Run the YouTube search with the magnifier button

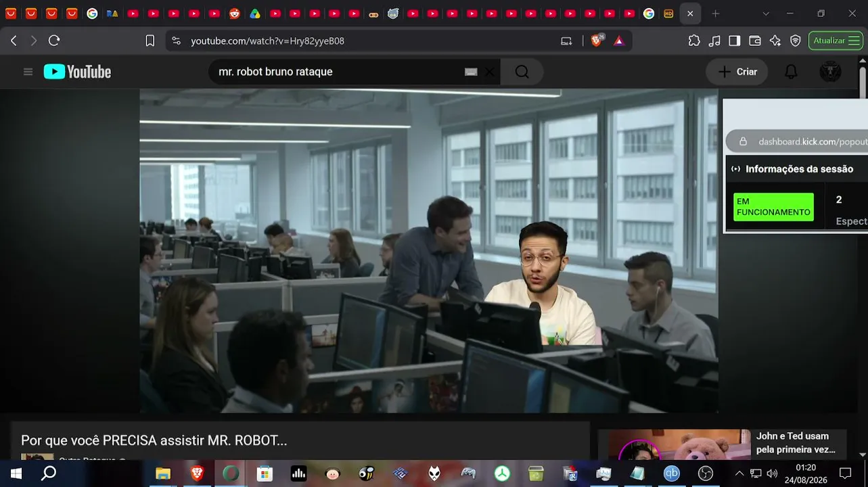point(522,72)
